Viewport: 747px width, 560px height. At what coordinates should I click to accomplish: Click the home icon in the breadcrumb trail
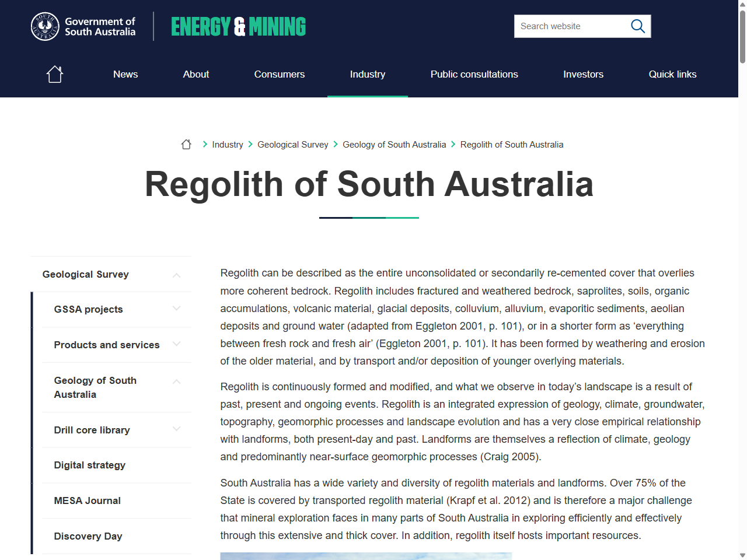pyautogui.click(x=186, y=144)
